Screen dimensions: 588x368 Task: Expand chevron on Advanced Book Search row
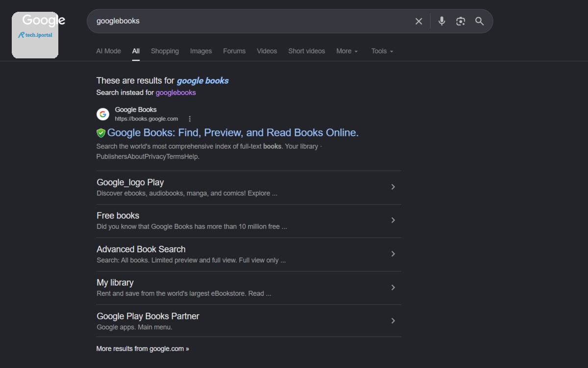393,254
